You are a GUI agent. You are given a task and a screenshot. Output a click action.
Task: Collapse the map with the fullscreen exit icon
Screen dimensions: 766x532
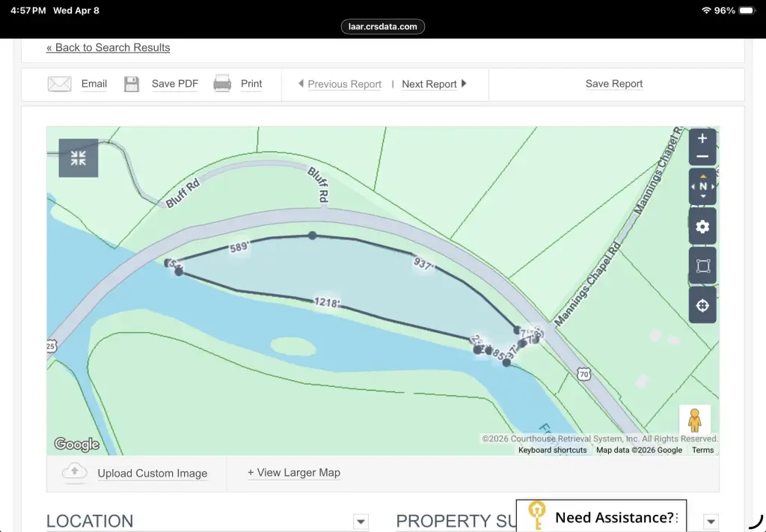[79, 158]
